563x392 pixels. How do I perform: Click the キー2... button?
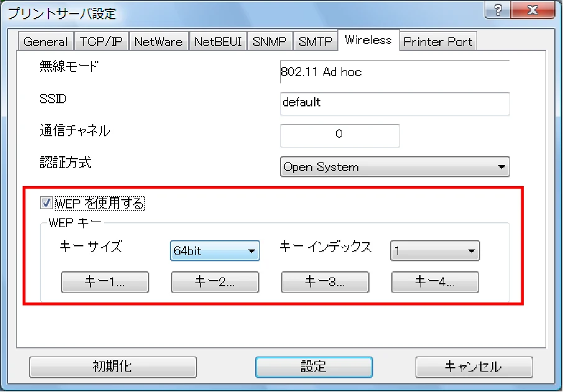[x=215, y=282]
